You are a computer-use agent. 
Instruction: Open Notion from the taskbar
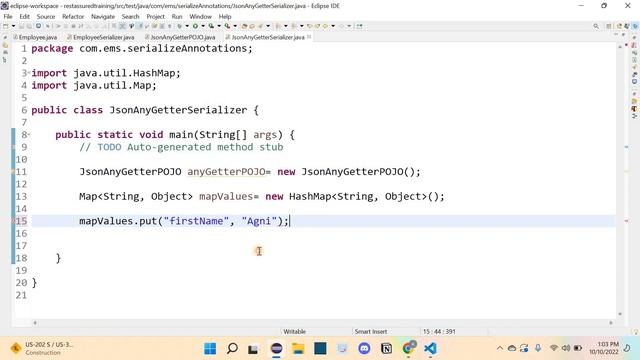pos(386,349)
